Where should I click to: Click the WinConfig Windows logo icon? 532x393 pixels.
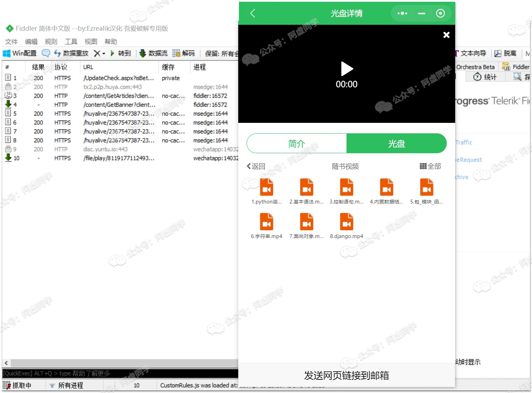point(7,53)
